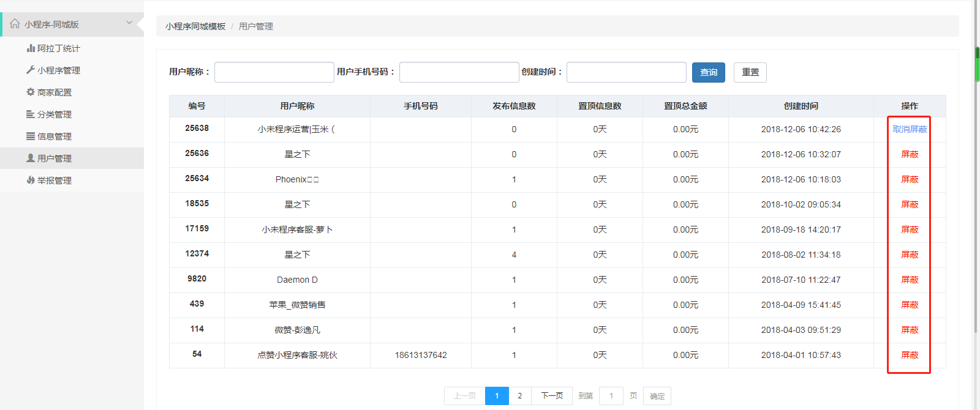
Task: Click the flame icon for 举报管理
Action: tap(31, 181)
